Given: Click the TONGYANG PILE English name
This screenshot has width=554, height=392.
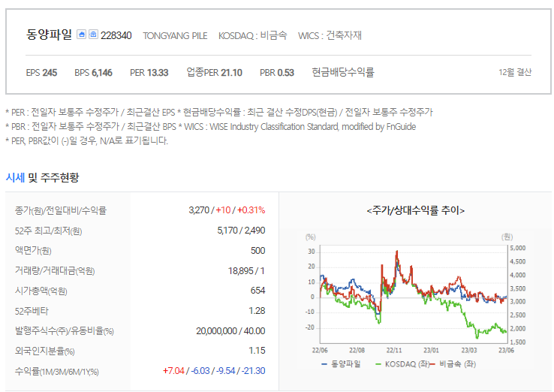Looking at the screenshot, I should (x=175, y=36).
